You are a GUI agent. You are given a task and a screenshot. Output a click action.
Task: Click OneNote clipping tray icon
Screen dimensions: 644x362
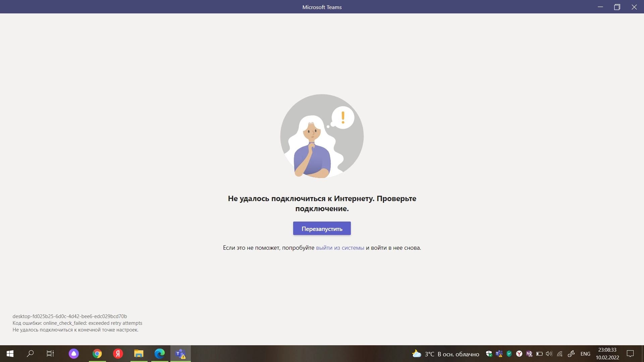[529, 354]
